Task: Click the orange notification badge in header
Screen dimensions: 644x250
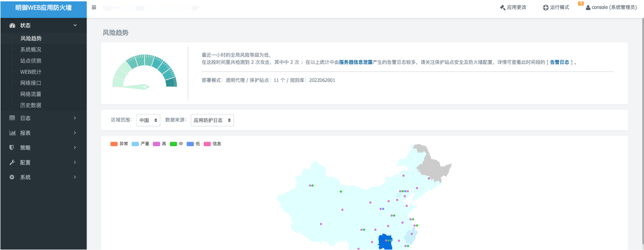Action: (x=581, y=4)
